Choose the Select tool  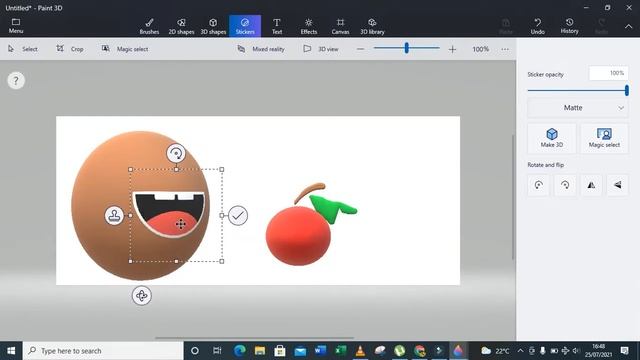(23, 49)
